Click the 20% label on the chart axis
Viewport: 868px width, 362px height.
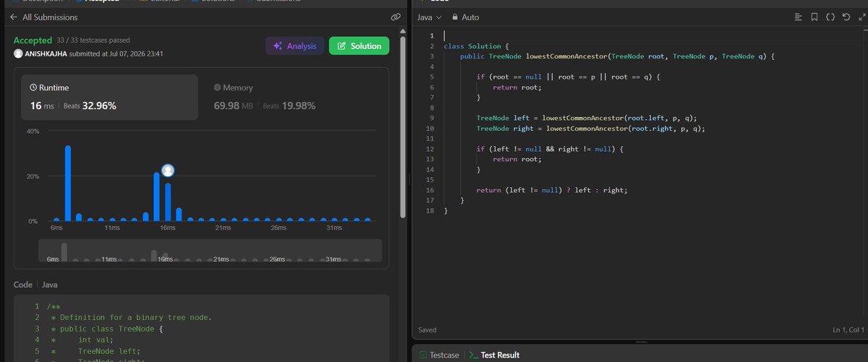(33, 176)
